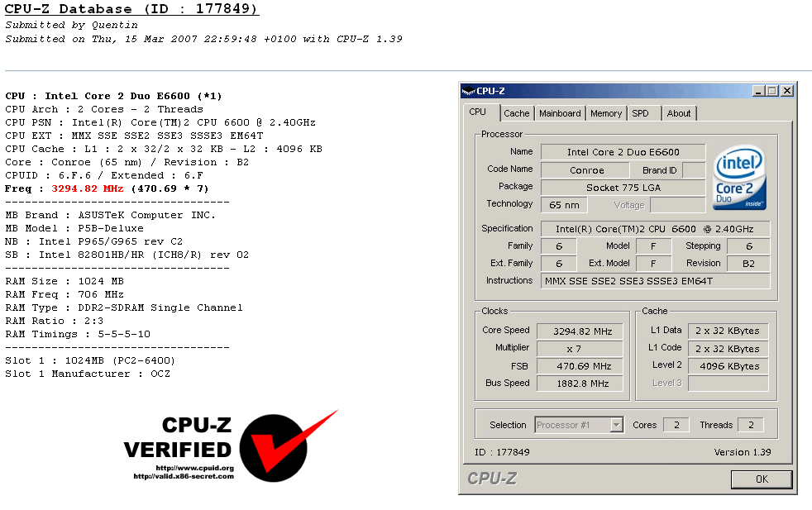Click the 'CPU PSN' line on the left
812x510 pixels.
160,122
